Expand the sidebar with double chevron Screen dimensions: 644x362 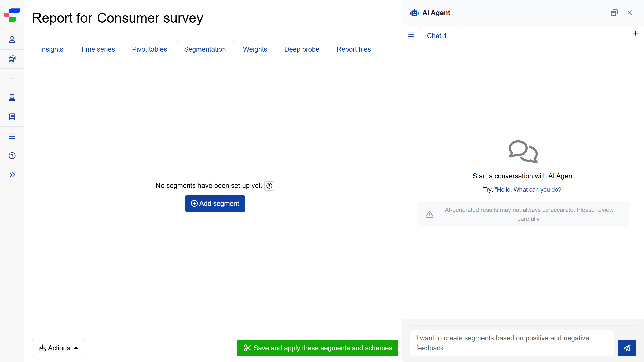[x=12, y=175]
